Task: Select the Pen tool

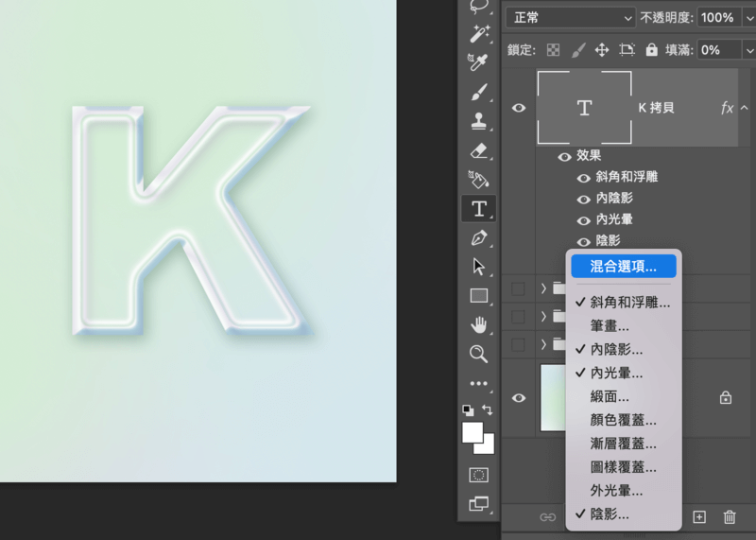Action: [479, 237]
